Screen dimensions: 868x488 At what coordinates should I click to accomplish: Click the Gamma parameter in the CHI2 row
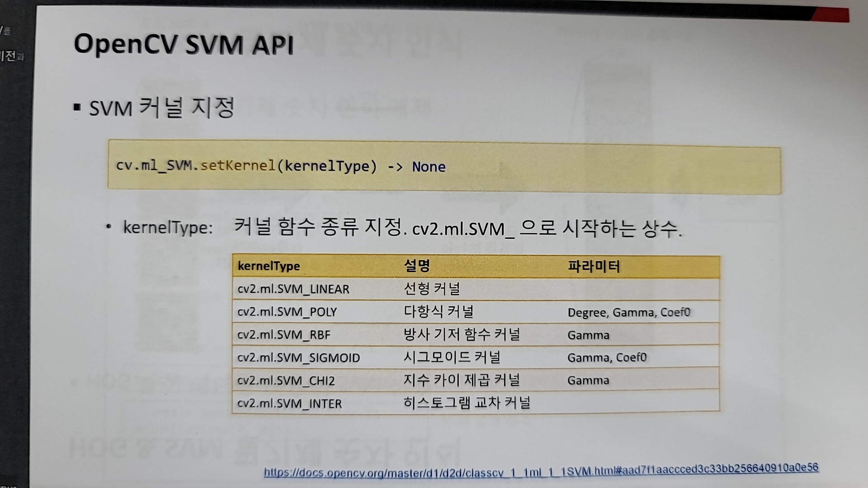588,380
